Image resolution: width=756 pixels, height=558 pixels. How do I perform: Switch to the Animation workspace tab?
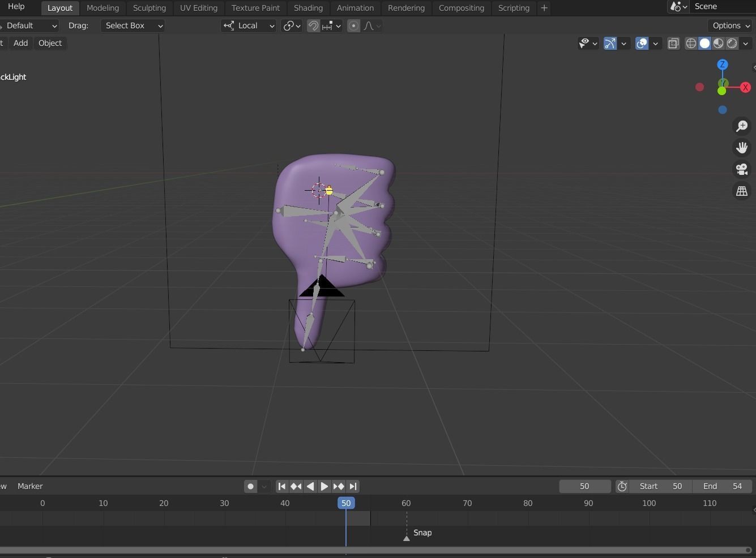pos(355,8)
